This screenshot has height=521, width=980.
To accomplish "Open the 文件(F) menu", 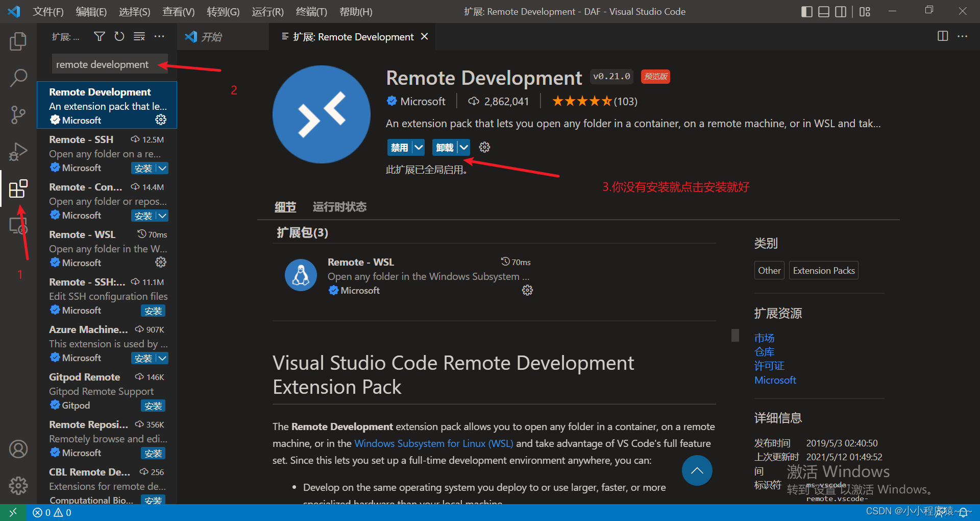I will tap(48, 12).
